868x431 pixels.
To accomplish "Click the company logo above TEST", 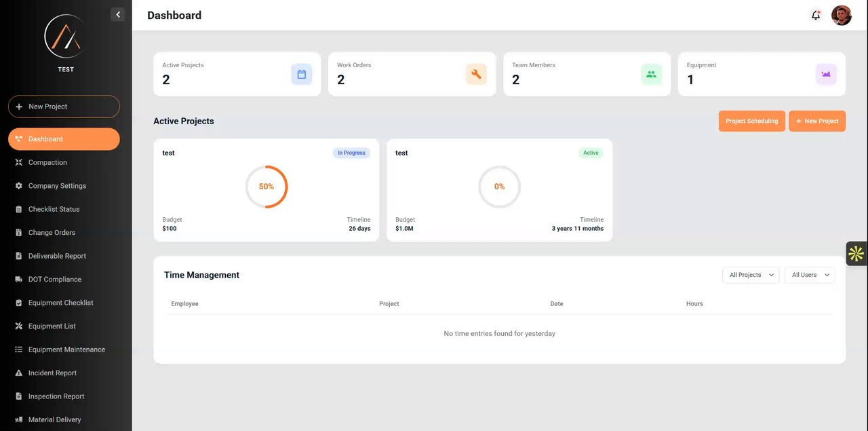I will pos(66,37).
